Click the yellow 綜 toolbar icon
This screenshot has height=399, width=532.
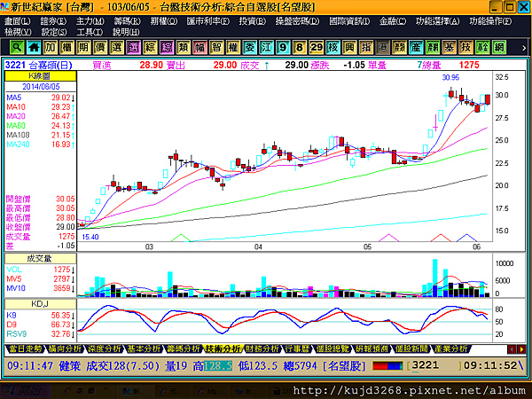[150, 47]
